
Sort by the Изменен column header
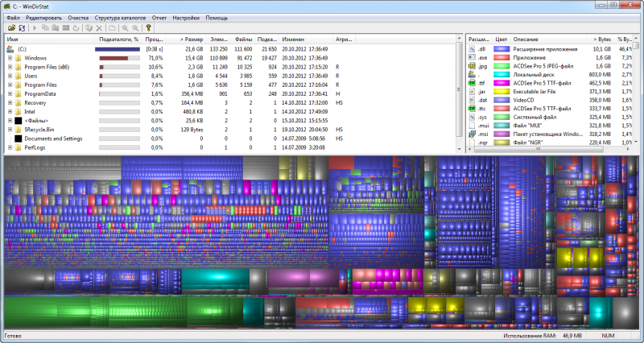[306, 39]
